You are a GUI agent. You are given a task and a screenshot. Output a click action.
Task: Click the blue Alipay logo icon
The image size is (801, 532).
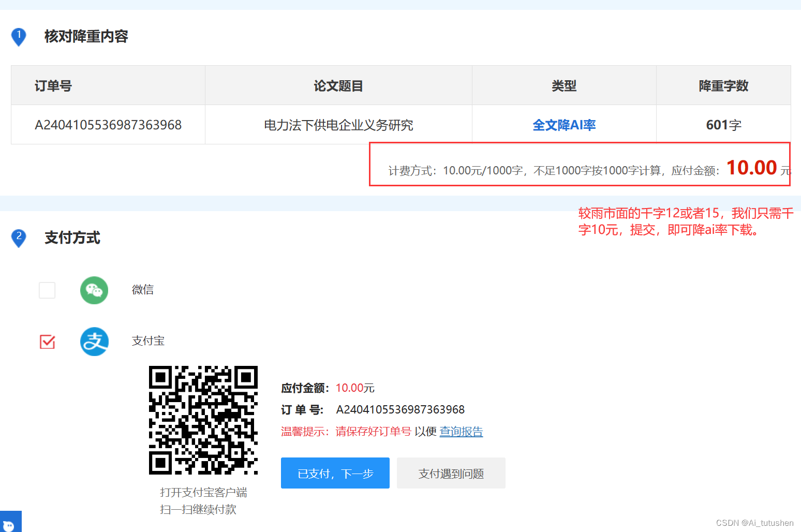94,342
